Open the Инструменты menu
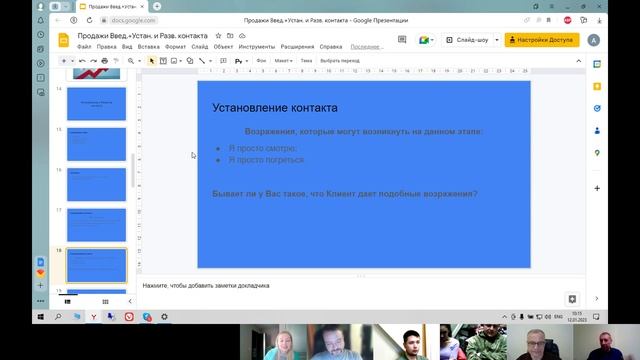Image resolution: width=640 pixels, height=360 pixels. coord(257,47)
